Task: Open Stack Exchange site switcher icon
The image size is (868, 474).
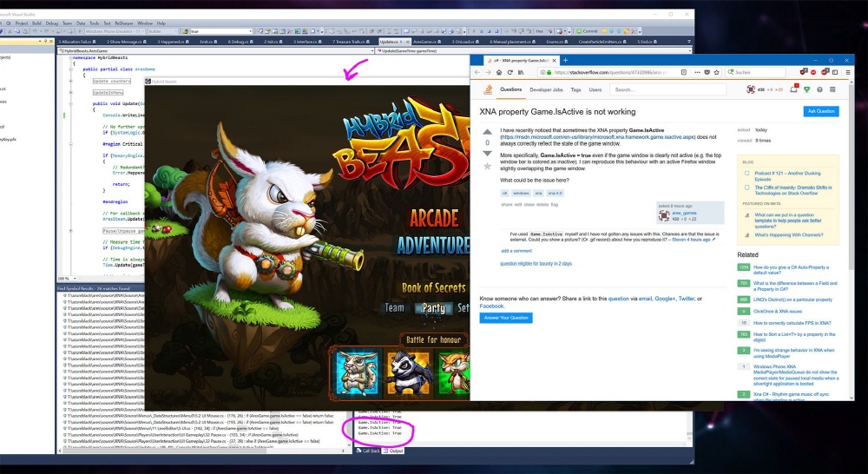Action: point(832,89)
